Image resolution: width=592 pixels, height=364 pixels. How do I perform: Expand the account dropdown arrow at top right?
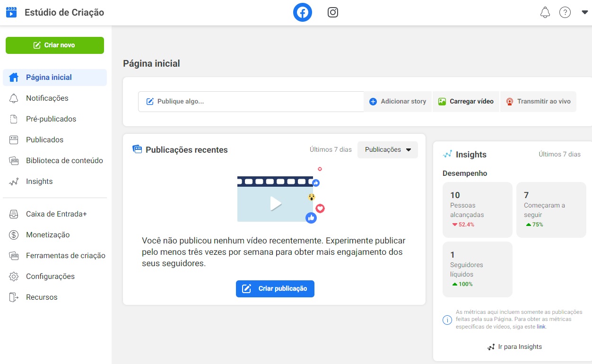pos(585,13)
